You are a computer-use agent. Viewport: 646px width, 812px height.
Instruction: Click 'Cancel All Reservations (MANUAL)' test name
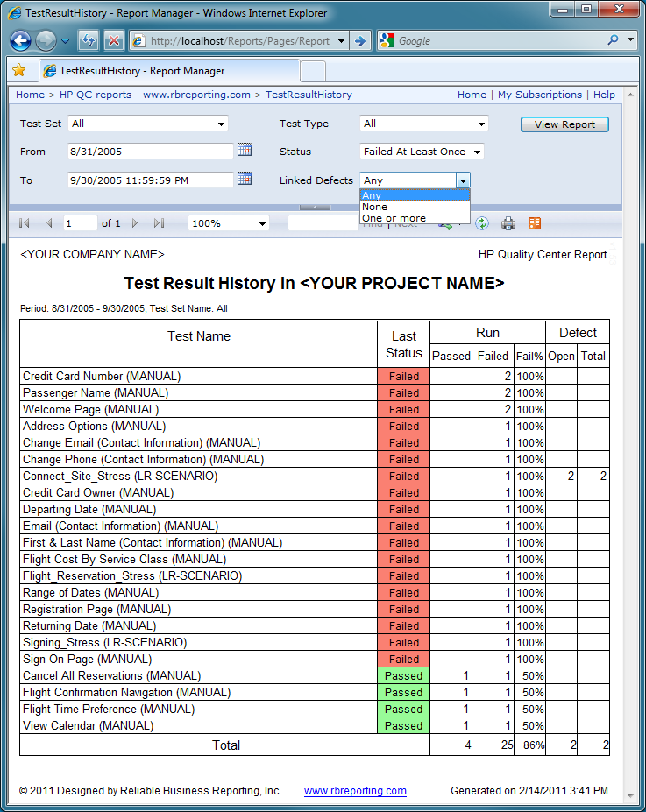coord(111,676)
